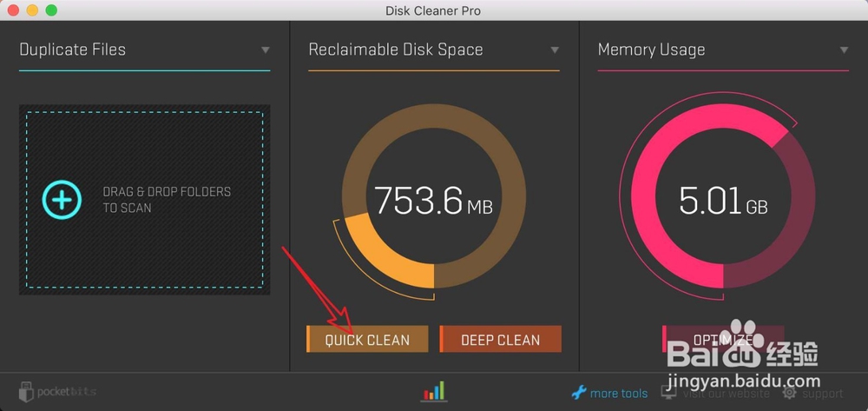Click the 753.6 MB disk space gauge

(433, 200)
